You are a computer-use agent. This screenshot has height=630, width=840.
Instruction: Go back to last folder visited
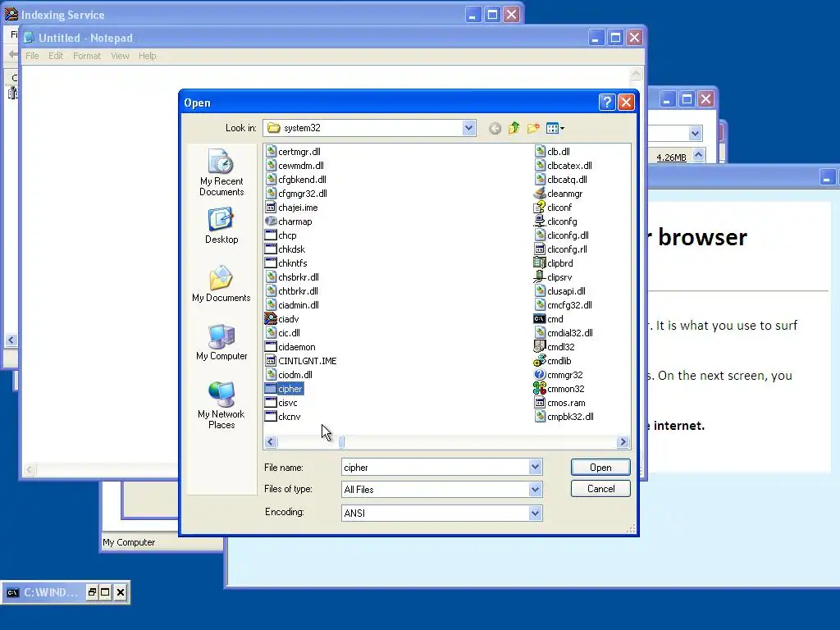click(495, 128)
